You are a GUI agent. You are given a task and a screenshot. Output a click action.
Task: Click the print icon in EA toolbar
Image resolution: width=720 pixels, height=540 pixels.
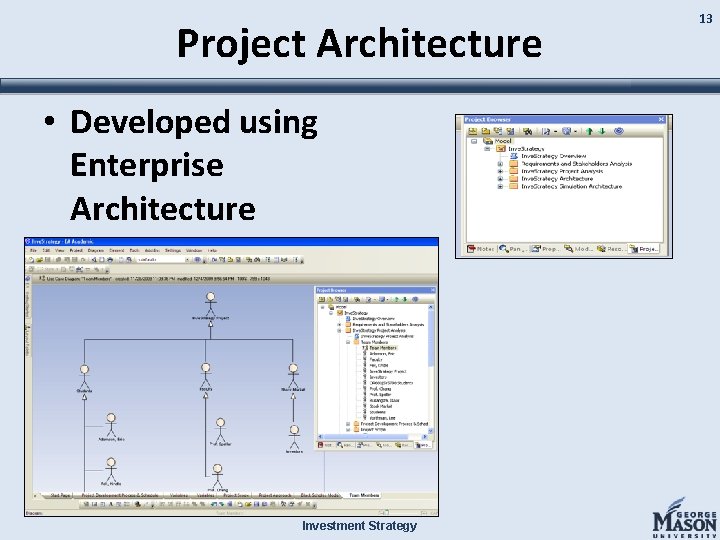coord(110,260)
